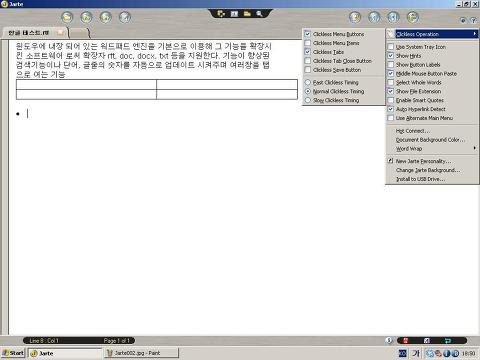Switch to Jarte002.jpg - Paint taskbar button
480x360 pixels.
pyautogui.click(x=141, y=353)
